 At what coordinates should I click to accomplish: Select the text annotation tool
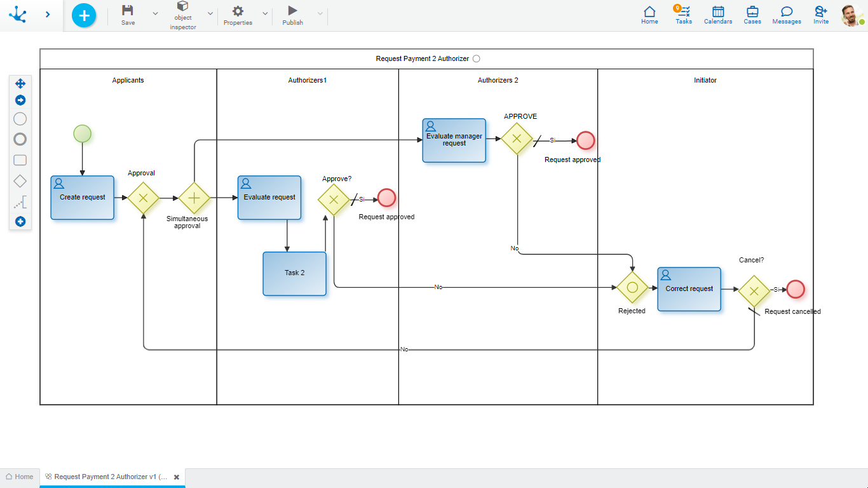click(x=20, y=203)
